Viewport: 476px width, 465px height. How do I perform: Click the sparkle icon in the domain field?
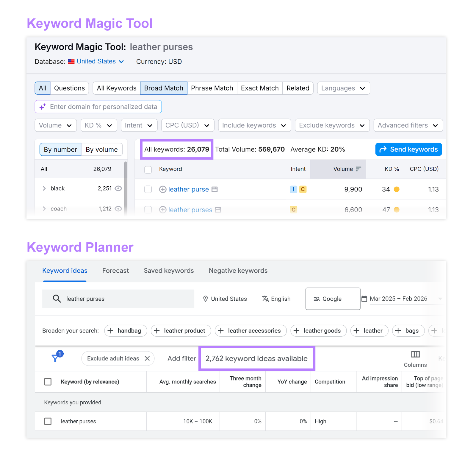tap(42, 107)
